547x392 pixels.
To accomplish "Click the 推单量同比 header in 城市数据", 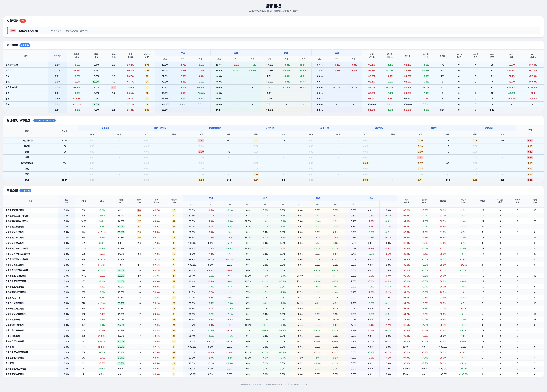I will 77,56.
